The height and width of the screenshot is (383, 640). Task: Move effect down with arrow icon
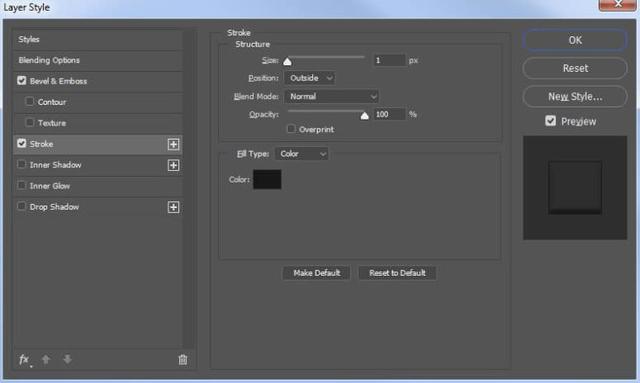pos(67,359)
